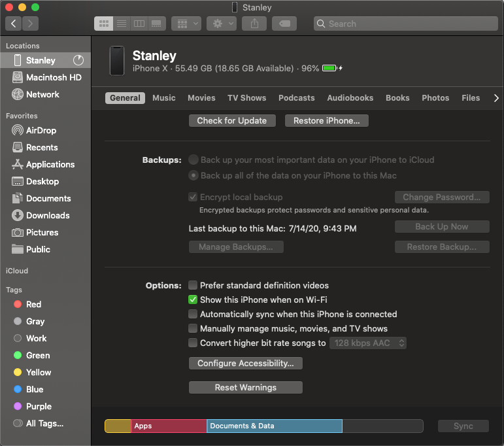Switch to the Podcasts tab

[x=297, y=97]
